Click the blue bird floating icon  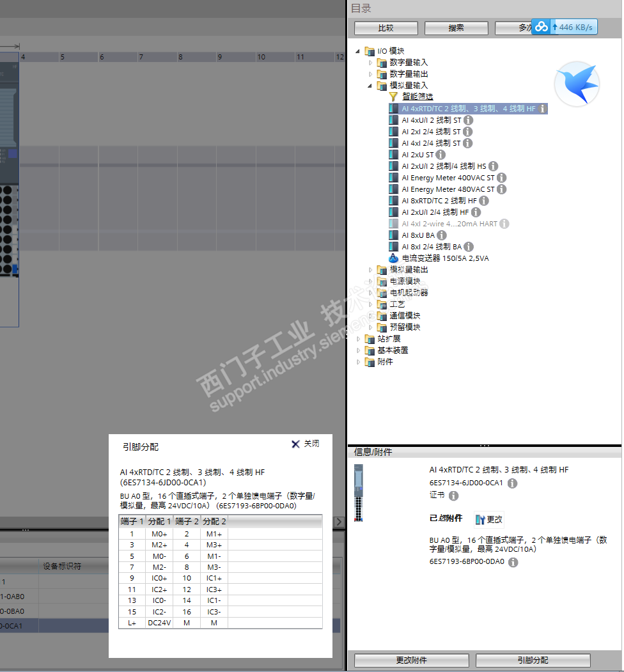(577, 84)
